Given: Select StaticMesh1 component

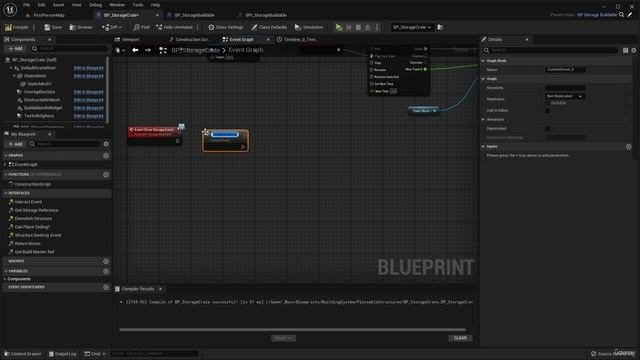Looking at the screenshot, I should coord(40,84).
